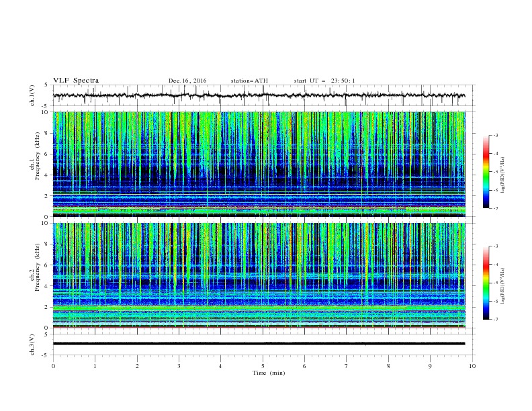
Task: Click time axis tick label "7"
Action: tap(347, 366)
